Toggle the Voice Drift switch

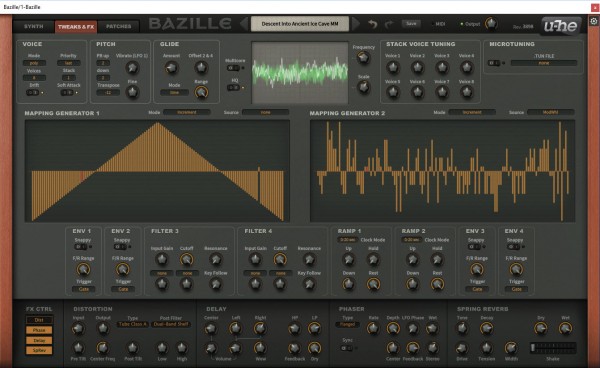point(33,93)
